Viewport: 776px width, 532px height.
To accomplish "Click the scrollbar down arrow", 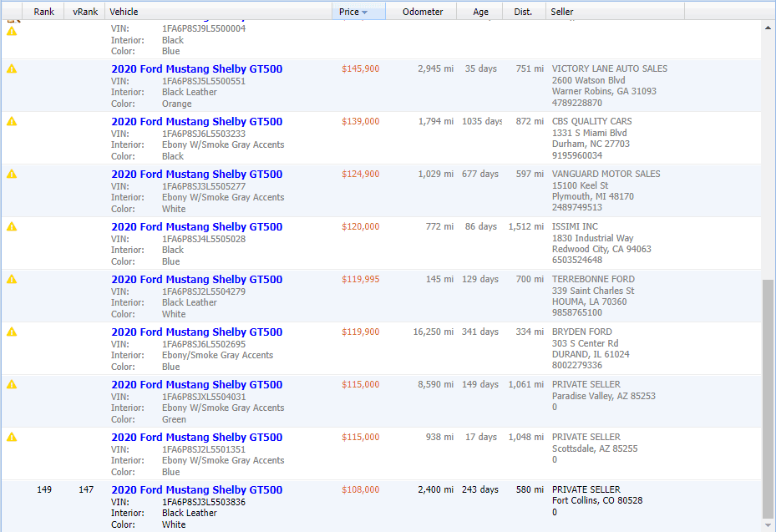I will (x=768, y=525).
